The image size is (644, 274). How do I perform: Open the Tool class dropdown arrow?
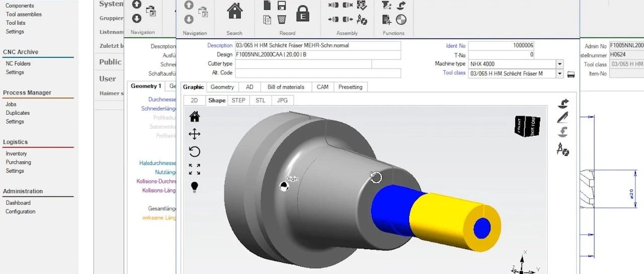click(x=559, y=74)
